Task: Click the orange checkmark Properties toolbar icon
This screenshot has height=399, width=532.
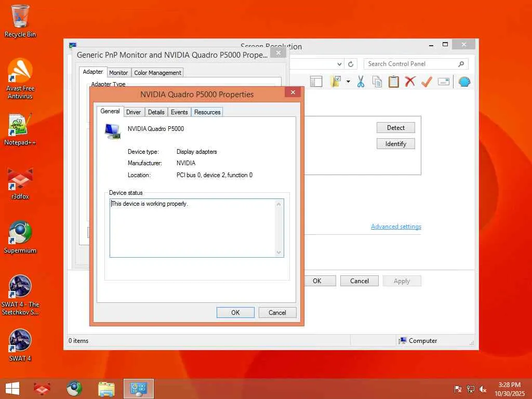Action: [427, 82]
